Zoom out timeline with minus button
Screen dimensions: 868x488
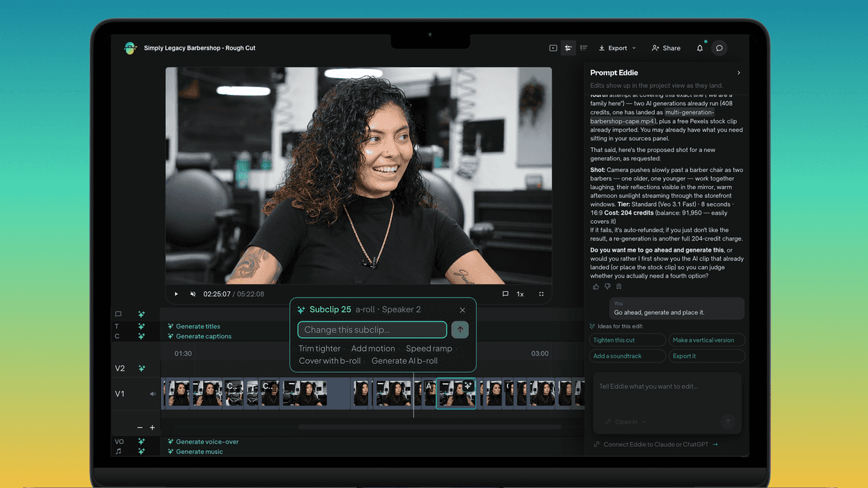[139, 427]
